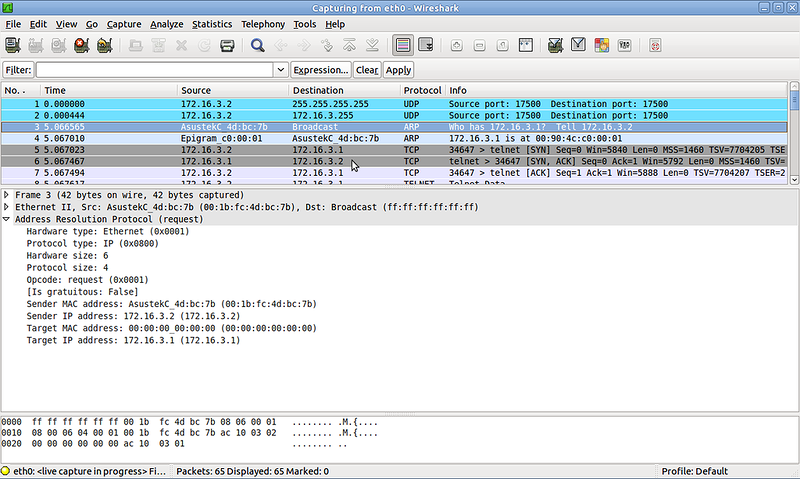Open the capture filters editor icon

[x=556, y=45]
